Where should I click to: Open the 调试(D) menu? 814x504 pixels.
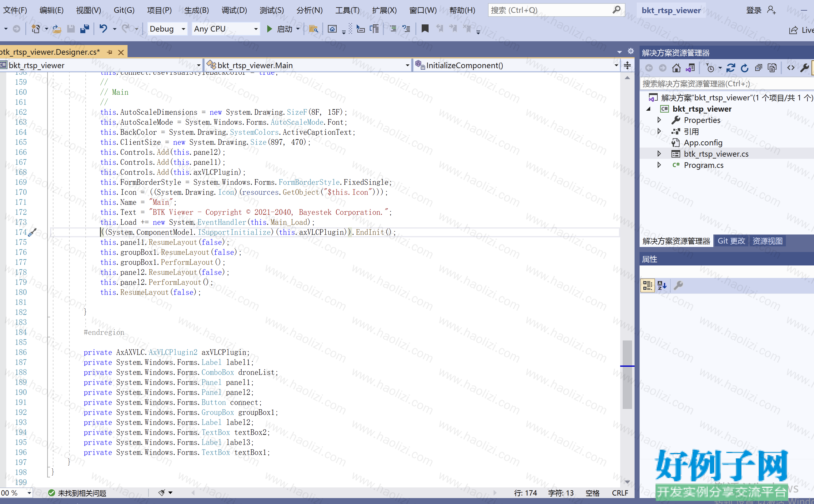pyautogui.click(x=234, y=10)
